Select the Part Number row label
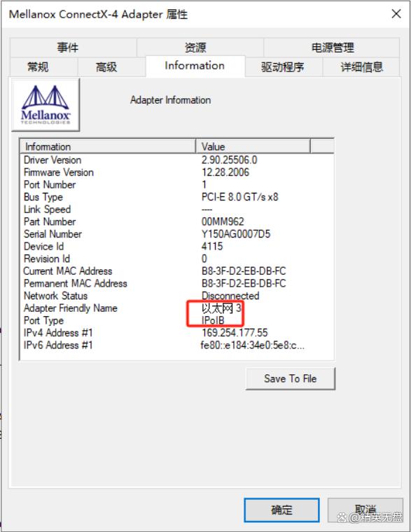The width and height of the screenshot is (411, 532). point(50,221)
